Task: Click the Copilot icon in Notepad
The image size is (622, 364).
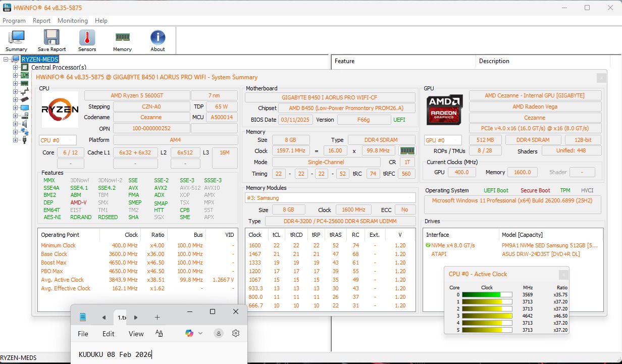Action: 189,333
